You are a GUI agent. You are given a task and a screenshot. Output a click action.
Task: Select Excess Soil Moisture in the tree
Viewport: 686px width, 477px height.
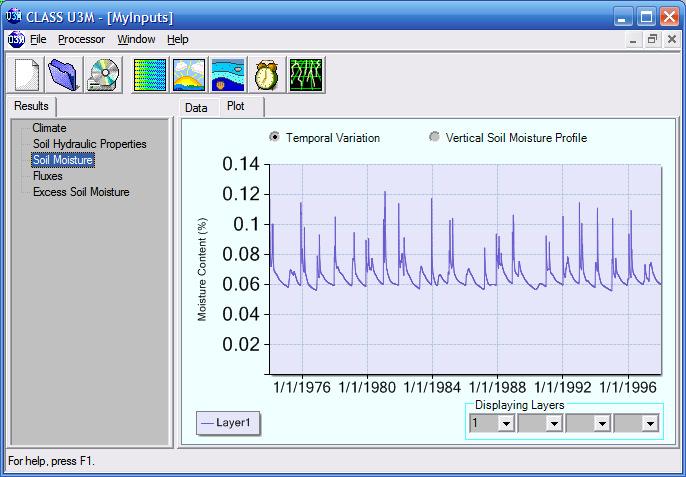(81, 192)
